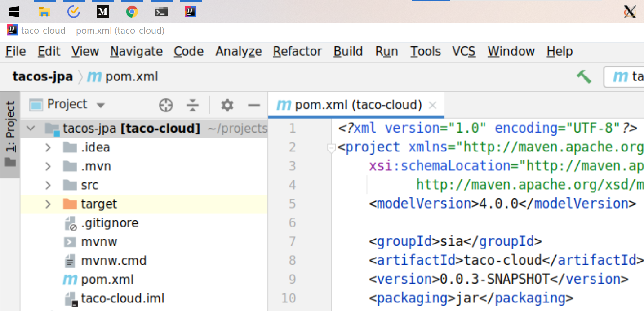
Task: Close the pom.xml editor tab
Action: 432,105
